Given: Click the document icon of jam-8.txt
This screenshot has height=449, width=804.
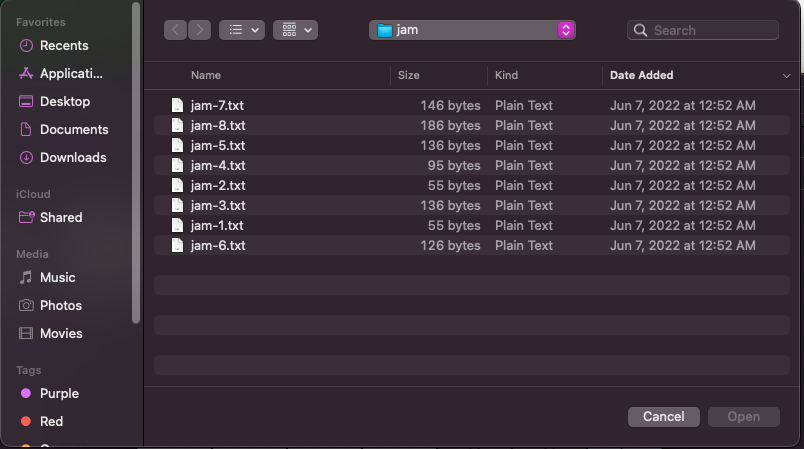Looking at the screenshot, I should pyautogui.click(x=177, y=126).
